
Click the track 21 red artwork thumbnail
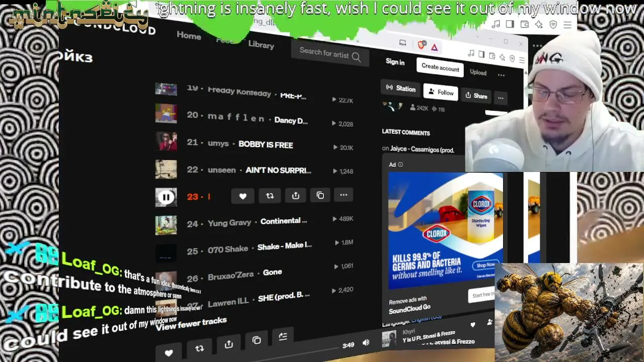pyautogui.click(x=166, y=141)
